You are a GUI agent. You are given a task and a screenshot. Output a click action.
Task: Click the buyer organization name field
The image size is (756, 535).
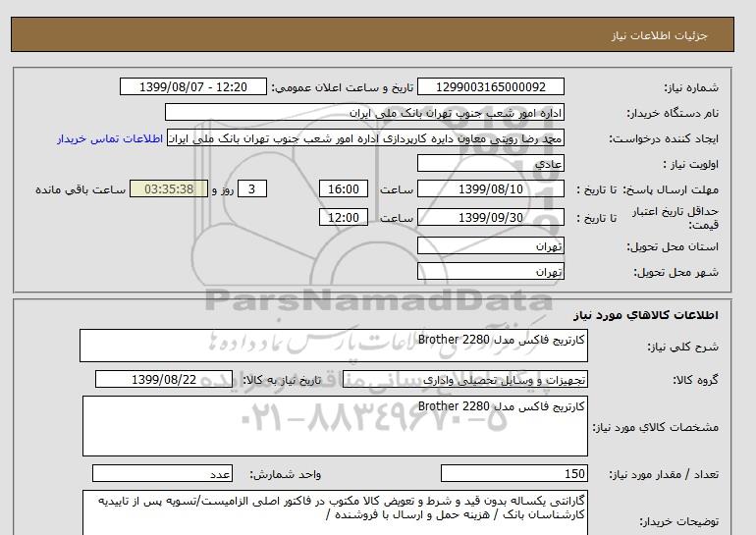coord(364,112)
